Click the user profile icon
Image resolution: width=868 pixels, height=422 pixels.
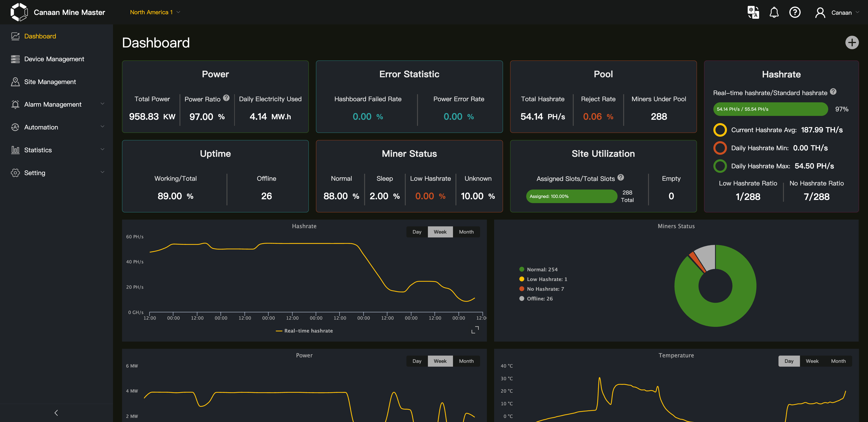820,12
